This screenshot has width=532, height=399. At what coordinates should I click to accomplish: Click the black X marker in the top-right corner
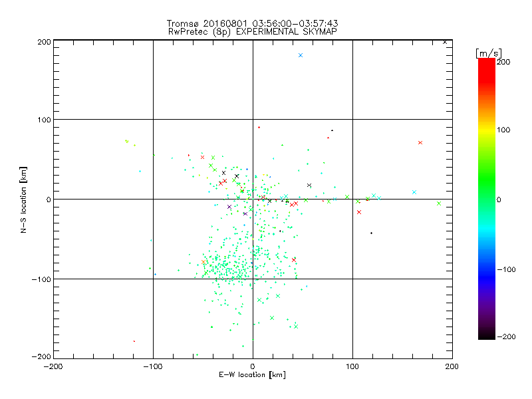pyautogui.click(x=445, y=42)
